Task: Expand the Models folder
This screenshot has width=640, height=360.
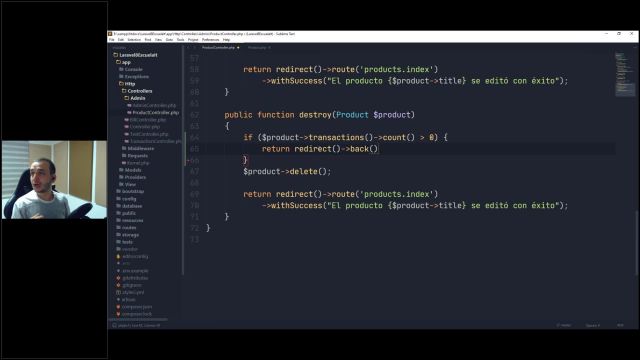Action: click(x=131, y=170)
